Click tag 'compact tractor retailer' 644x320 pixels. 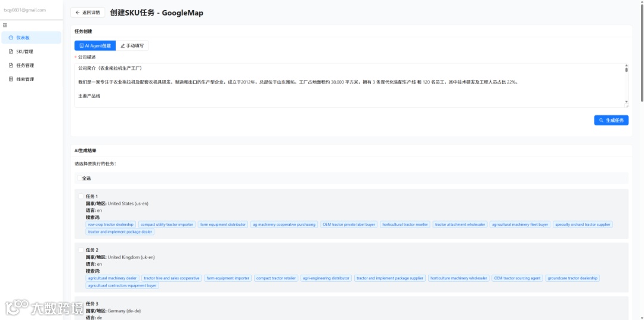pos(276,278)
